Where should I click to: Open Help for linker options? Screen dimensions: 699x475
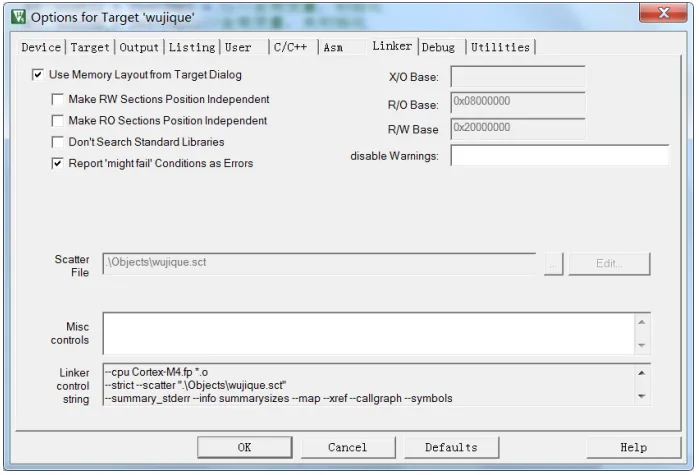click(x=633, y=447)
